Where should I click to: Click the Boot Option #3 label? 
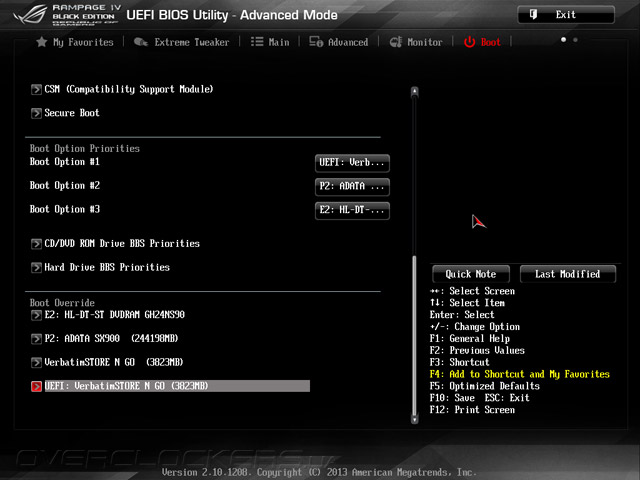coord(64,209)
